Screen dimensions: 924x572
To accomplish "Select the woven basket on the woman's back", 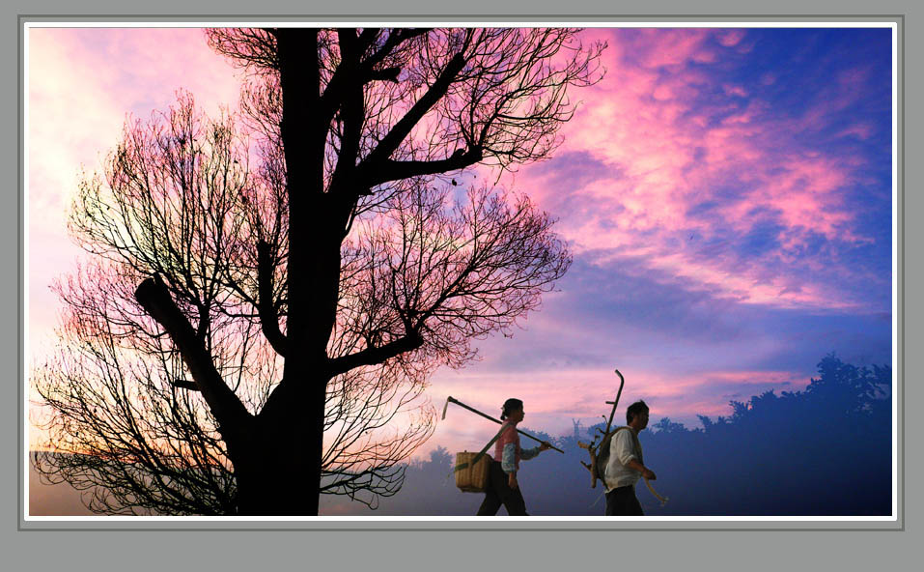I will (x=472, y=471).
